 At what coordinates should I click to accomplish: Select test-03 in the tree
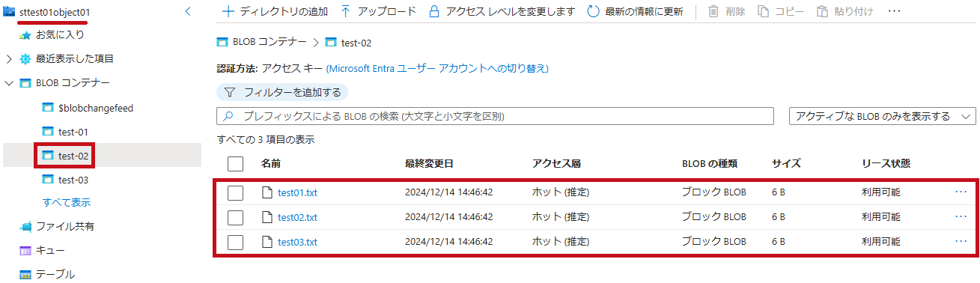tap(73, 180)
